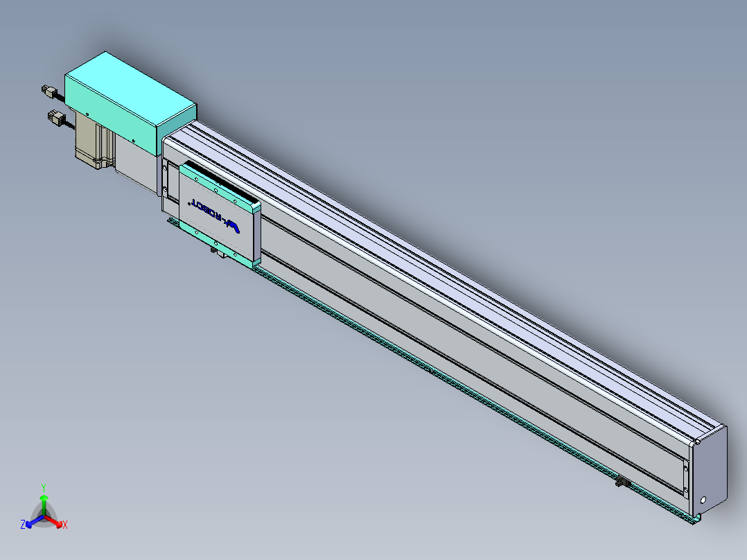
Task: Select the small black sensor near the end cap
Action: 622,482
